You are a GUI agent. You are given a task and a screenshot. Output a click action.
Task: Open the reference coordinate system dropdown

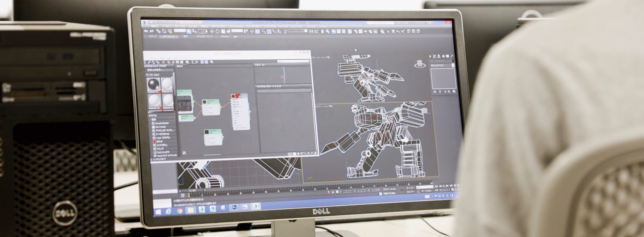click(x=237, y=31)
